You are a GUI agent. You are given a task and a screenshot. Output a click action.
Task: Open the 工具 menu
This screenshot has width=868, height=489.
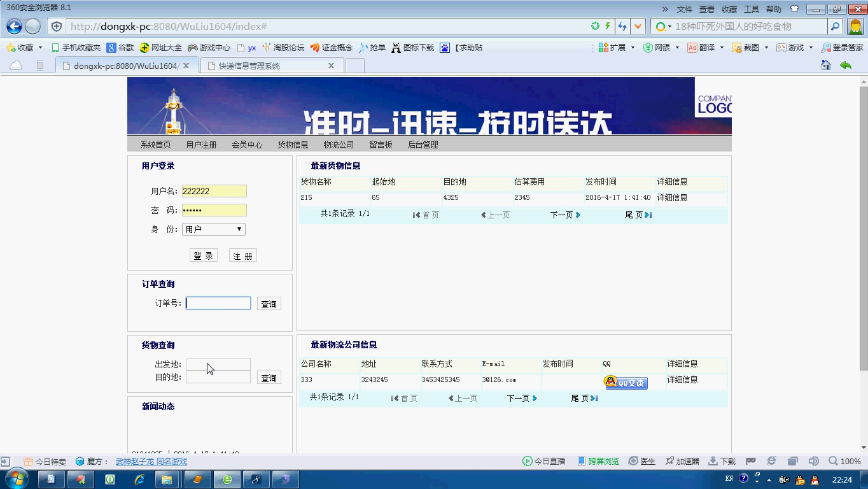tap(752, 9)
